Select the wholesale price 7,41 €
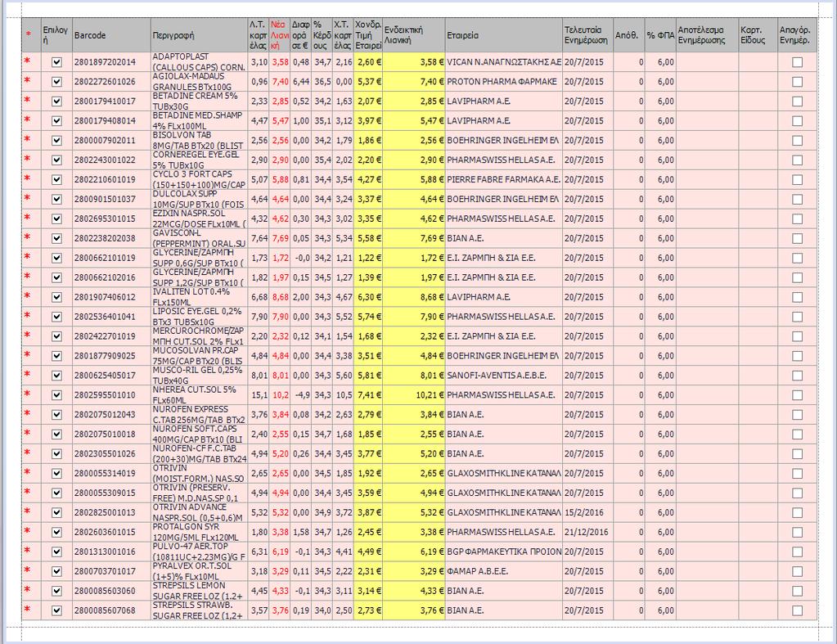Viewport: 837px width, 644px height. (368, 395)
